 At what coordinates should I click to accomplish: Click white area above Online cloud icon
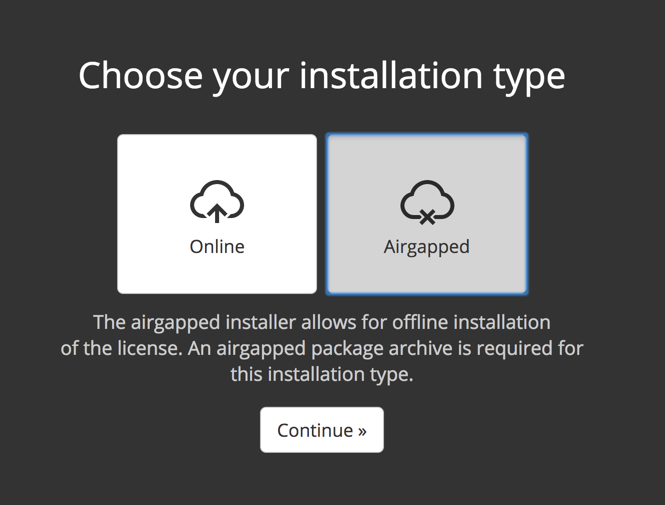217,157
